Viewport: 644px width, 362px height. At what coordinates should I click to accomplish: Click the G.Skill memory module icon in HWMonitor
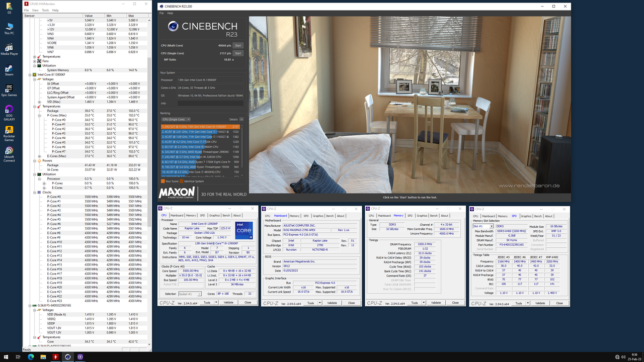(35, 305)
